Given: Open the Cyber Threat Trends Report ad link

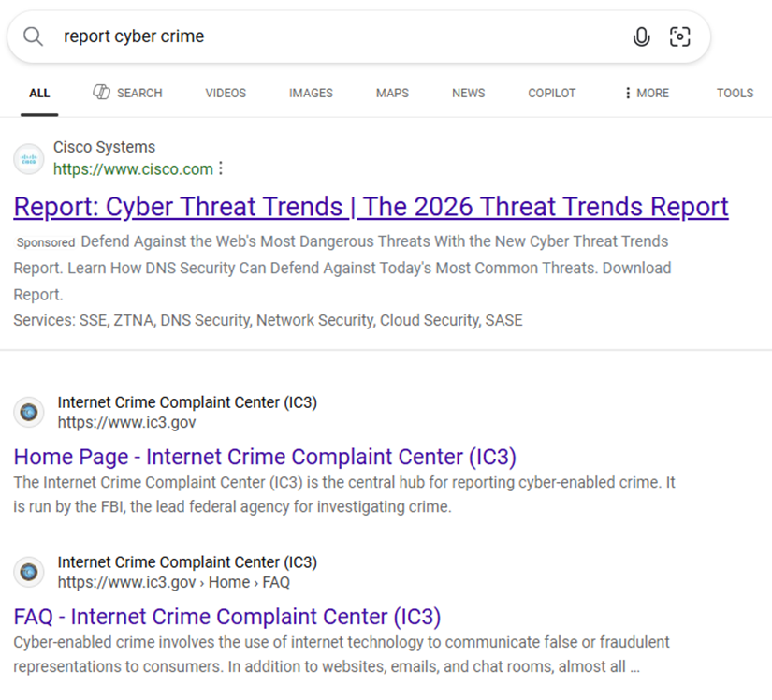Looking at the screenshot, I should coord(371,206).
